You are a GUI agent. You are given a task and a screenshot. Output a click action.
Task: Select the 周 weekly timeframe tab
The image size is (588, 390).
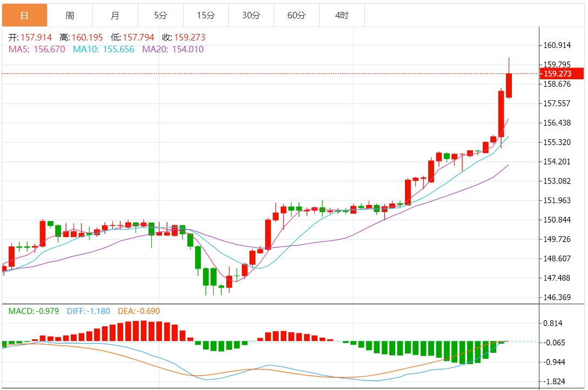[x=70, y=15]
